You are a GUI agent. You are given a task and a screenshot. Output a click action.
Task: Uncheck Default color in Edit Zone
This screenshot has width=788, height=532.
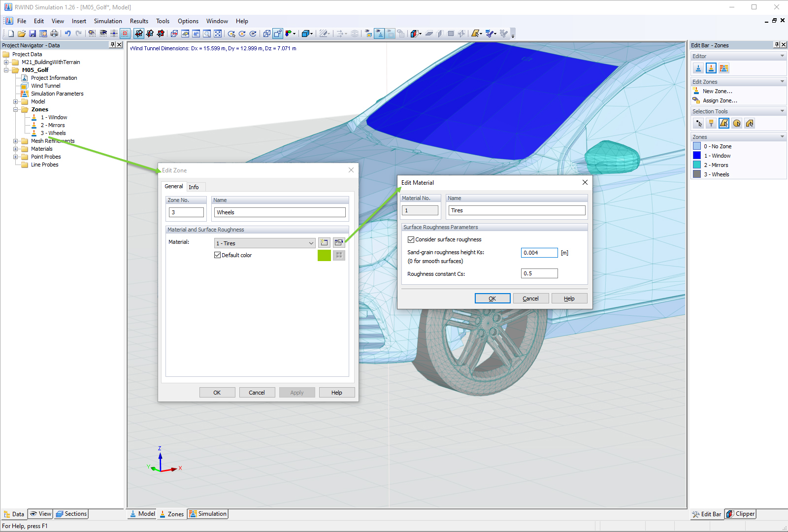tap(217, 255)
